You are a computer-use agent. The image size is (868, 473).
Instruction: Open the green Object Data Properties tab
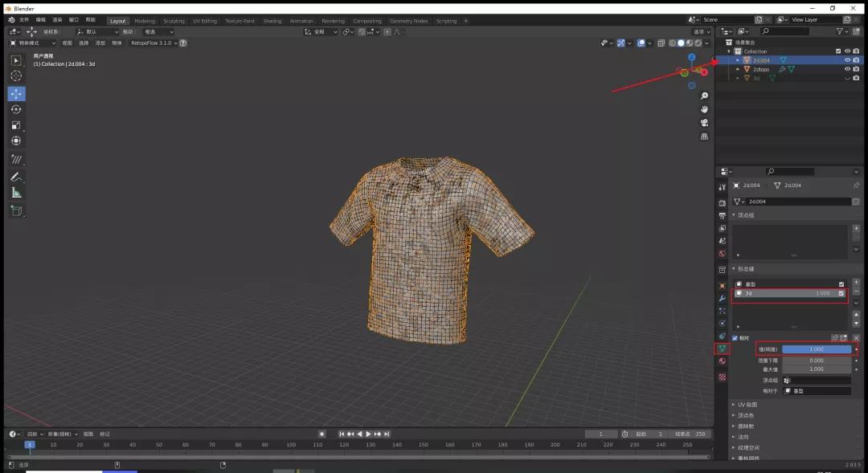click(x=722, y=348)
